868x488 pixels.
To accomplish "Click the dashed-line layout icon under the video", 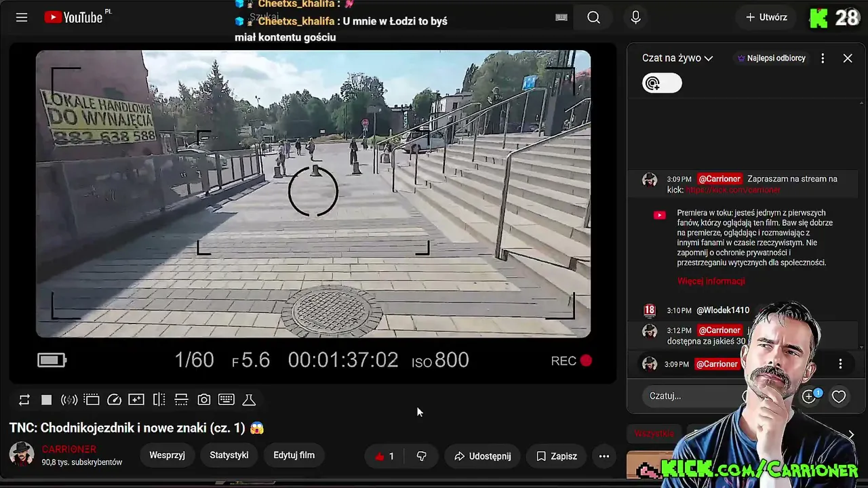I will 181,400.
